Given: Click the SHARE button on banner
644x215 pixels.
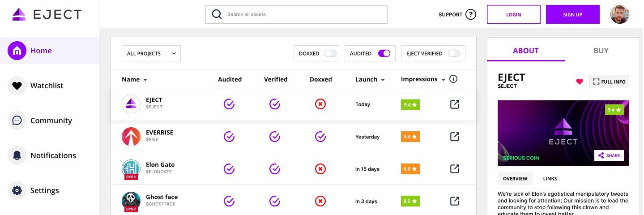Looking at the screenshot, I should [x=609, y=155].
